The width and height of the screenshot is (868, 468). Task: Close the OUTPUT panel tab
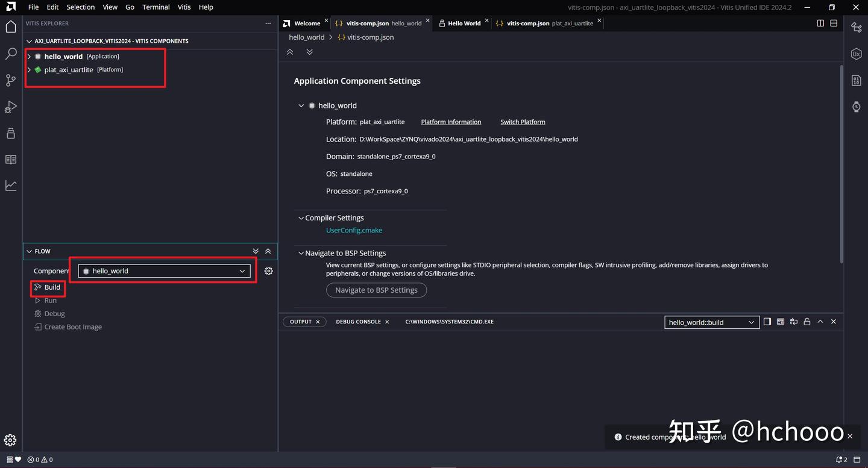pyautogui.click(x=318, y=322)
